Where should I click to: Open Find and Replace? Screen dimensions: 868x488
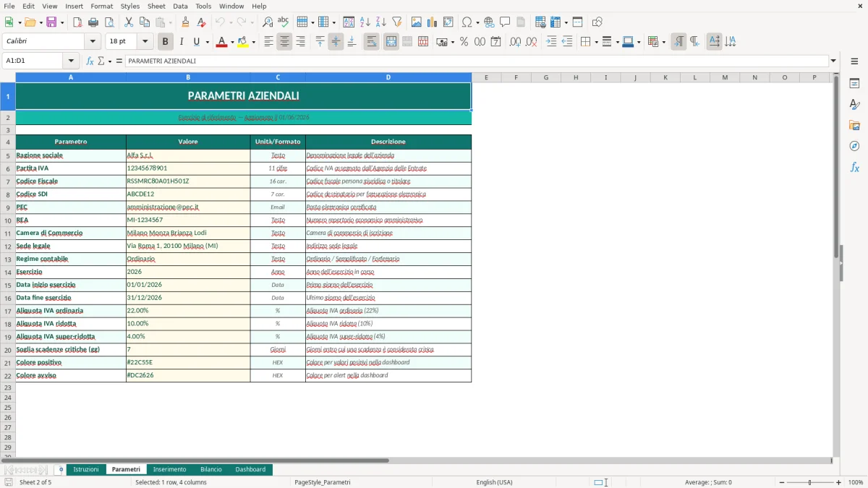tap(268, 22)
